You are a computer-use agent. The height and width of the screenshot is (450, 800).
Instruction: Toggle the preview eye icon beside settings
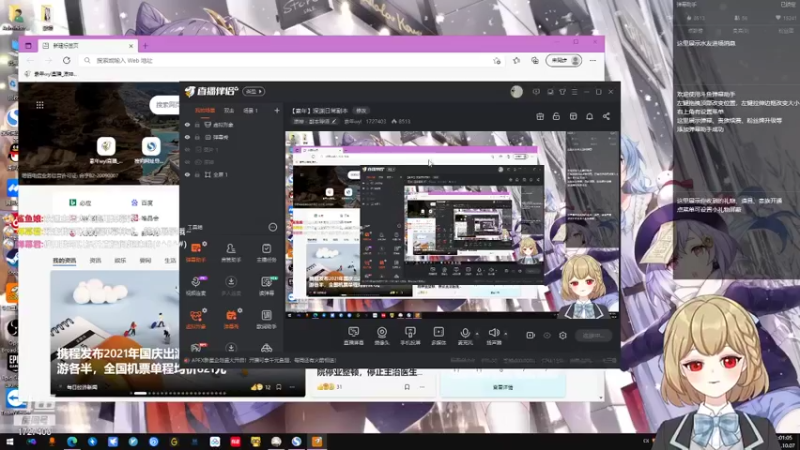click(x=547, y=335)
